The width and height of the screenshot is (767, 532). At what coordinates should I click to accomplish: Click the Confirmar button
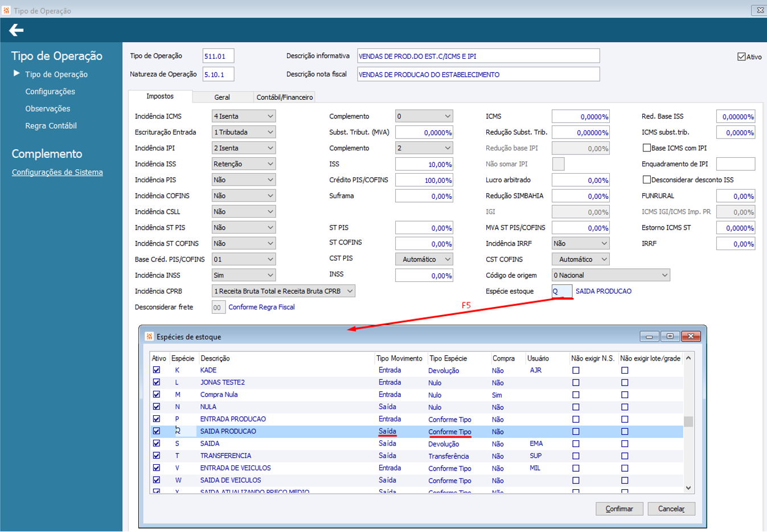[x=619, y=509]
